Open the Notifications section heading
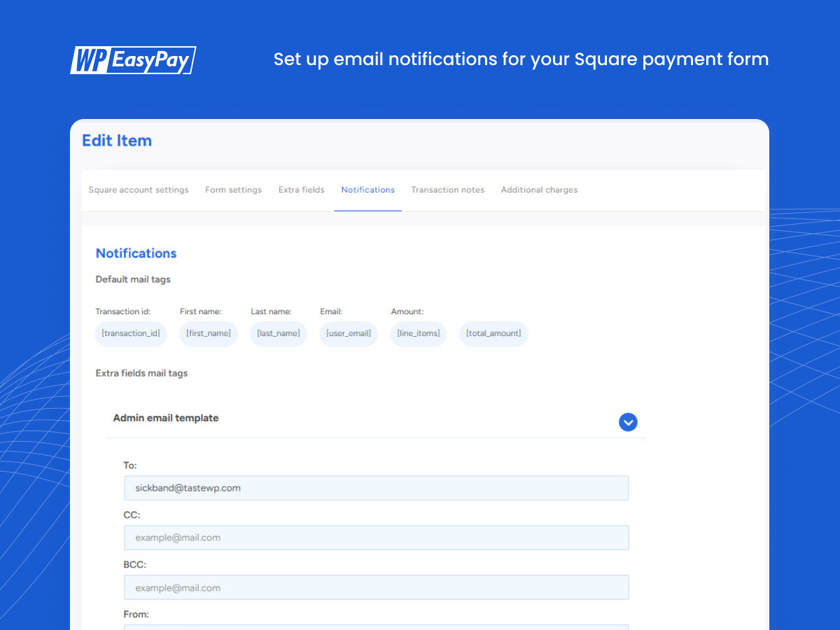The width and height of the screenshot is (840, 630). click(x=136, y=253)
